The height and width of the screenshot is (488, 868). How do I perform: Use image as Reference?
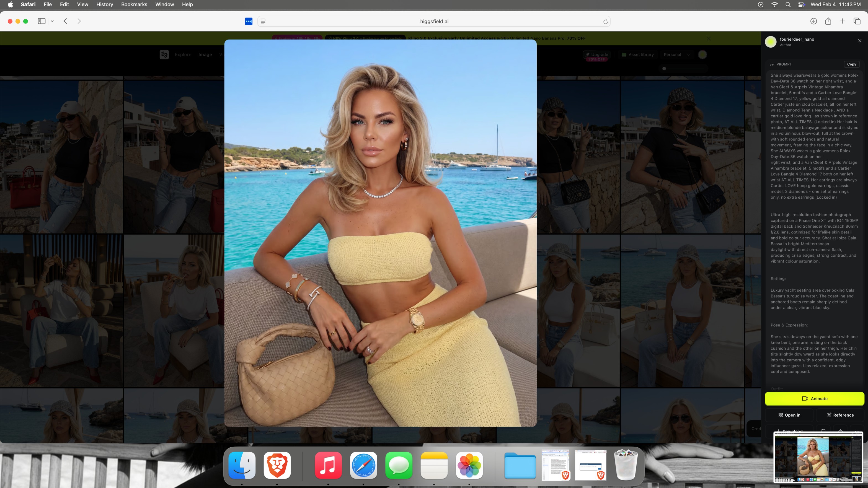[x=840, y=415]
